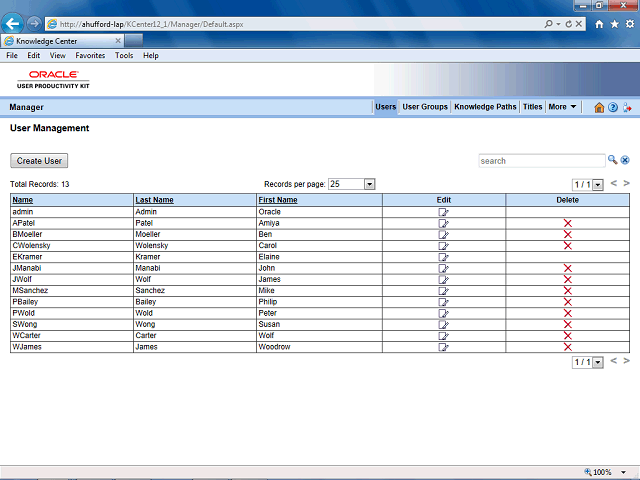Screen dimensions: 640x480
Task: Sort table by Name column
Action: point(23,200)
